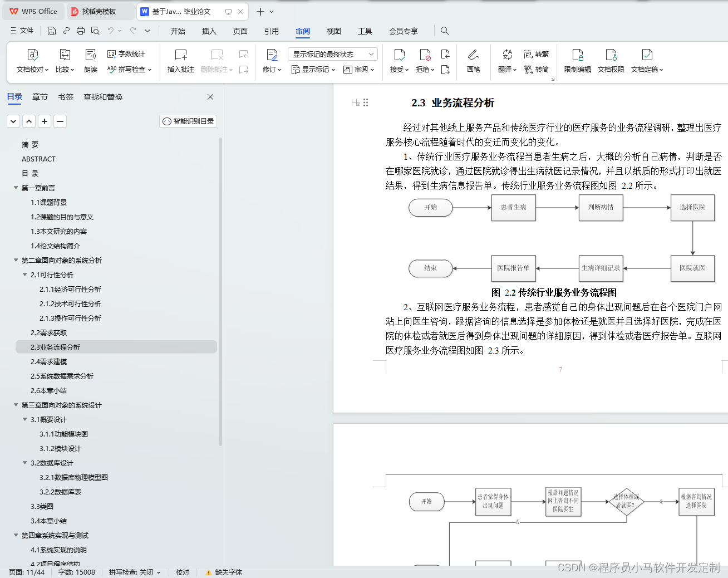This screenshot has height=578, width=728.
Task: Click the 文档定稿 finalize document icon
Action: click(x=647, y=55)
